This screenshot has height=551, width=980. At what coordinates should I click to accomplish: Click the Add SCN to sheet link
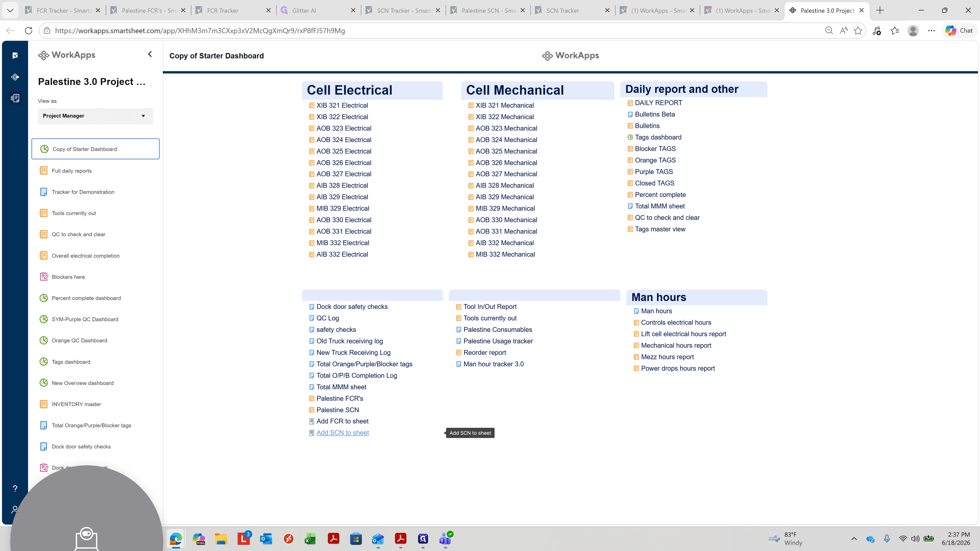tap(342, 433)
